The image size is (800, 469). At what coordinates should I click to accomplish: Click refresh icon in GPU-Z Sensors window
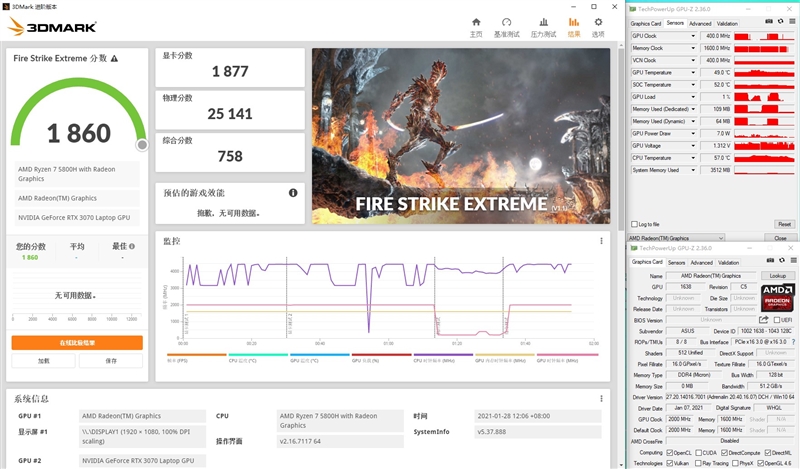pyautogui.click(x=780, y=21)
